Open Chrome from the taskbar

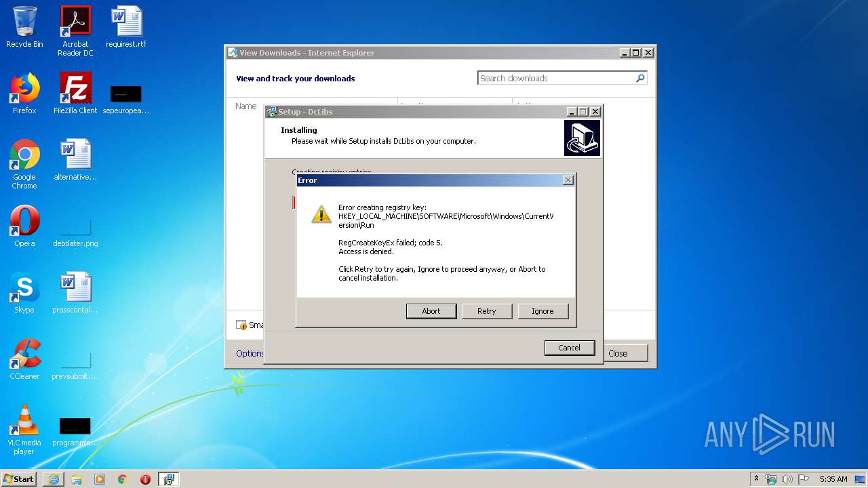[123, 479]
